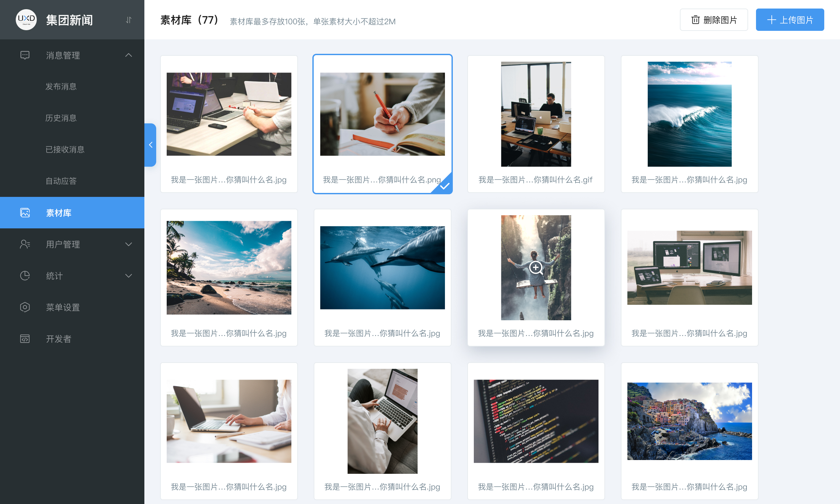Click the magnifier zoom icon on swing photo
The image size is (840, 504).
pos(536,268)
